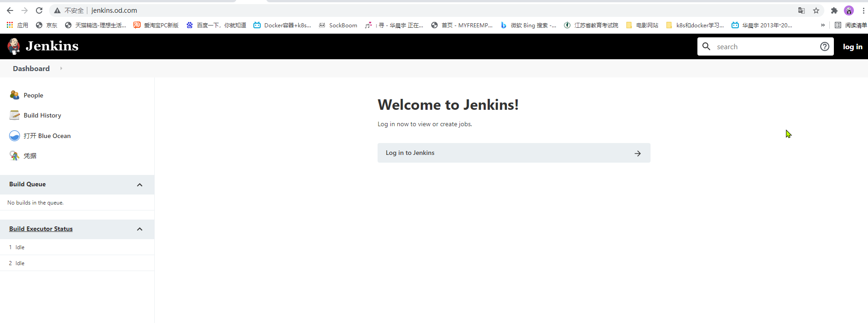
Task: Click the not-secure warning icon
Action: point(57,10)
